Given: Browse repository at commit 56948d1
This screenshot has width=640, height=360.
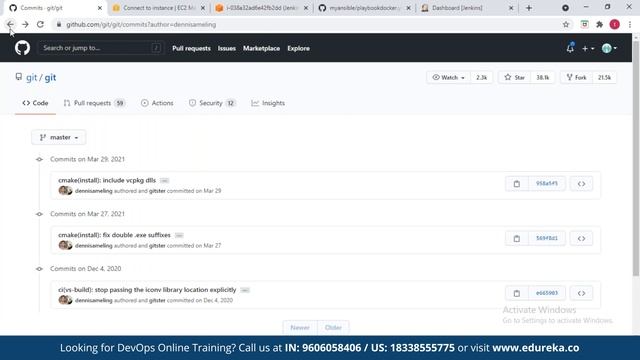Looking at the screenshot, I should point(581,238).
